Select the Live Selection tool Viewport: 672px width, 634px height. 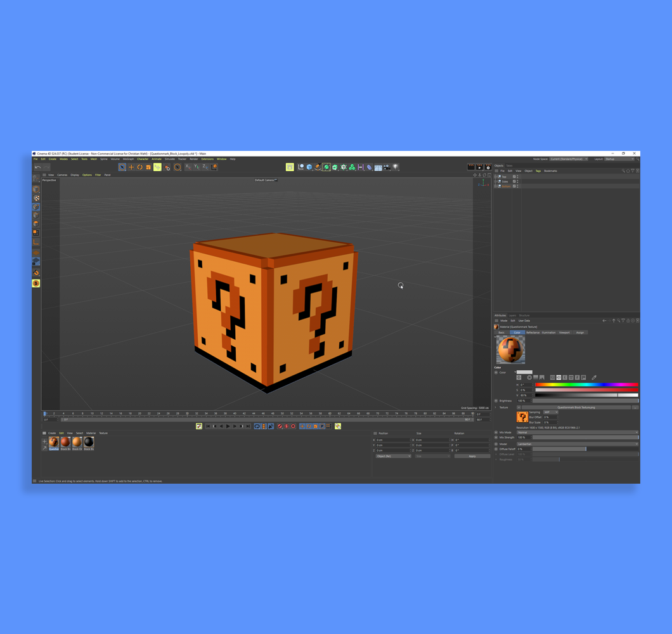click(122, 167)
